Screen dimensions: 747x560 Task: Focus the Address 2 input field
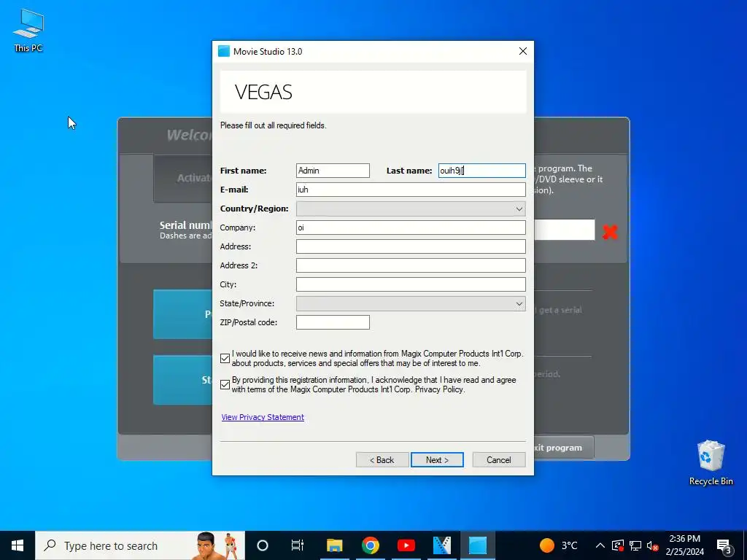click(x=411, y=265)
